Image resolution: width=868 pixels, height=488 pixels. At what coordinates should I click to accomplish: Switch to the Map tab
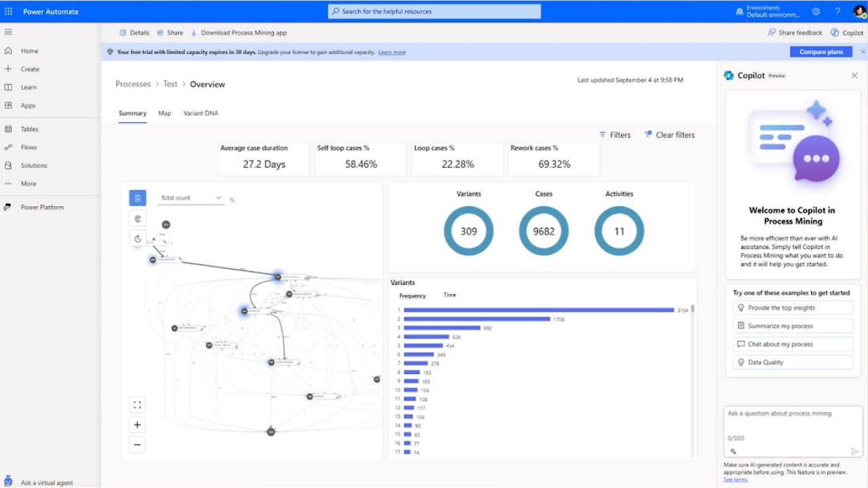[164, 113]
